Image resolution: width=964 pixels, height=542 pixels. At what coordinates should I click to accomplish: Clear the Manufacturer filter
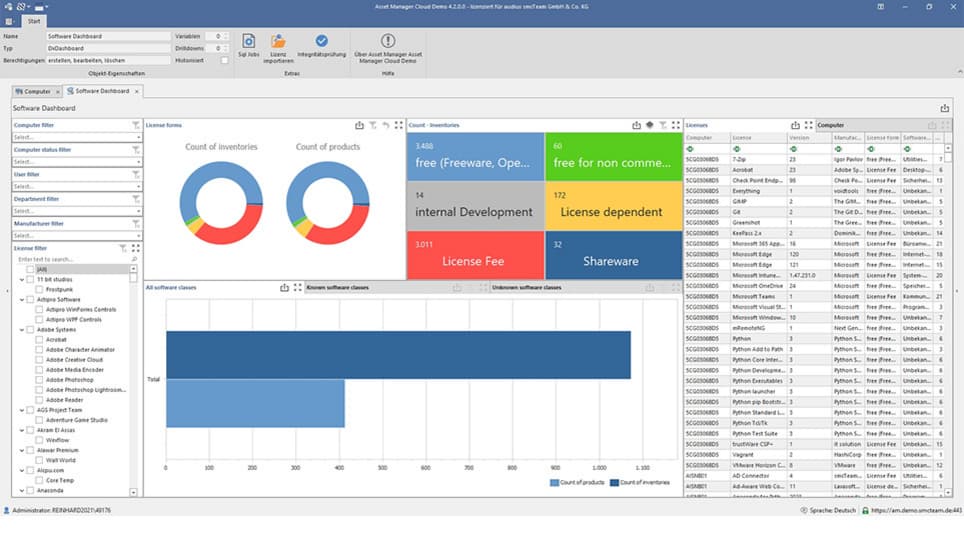click(x=136, y=224)
